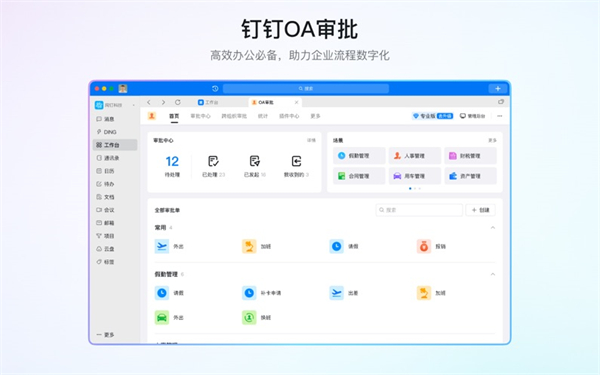Click the 专业版 upgrade badge
Viewport: 600px width, 375px height.
[433, 116]
